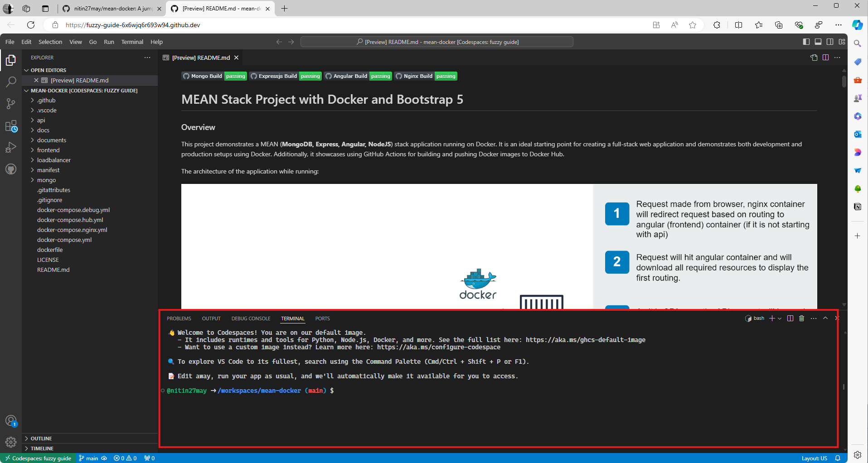Expand the loadbalancer folder

[x=90, y=160]
